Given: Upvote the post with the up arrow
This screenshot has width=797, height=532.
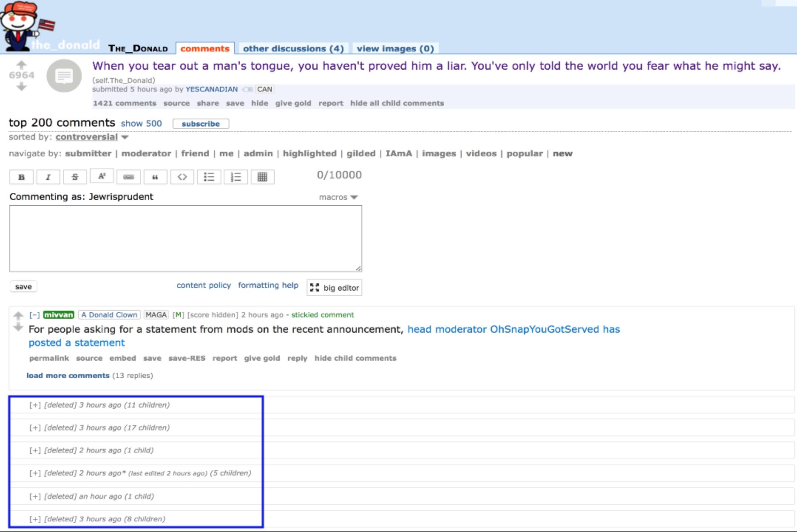Looking at the screenshot, I should [21, 65].
